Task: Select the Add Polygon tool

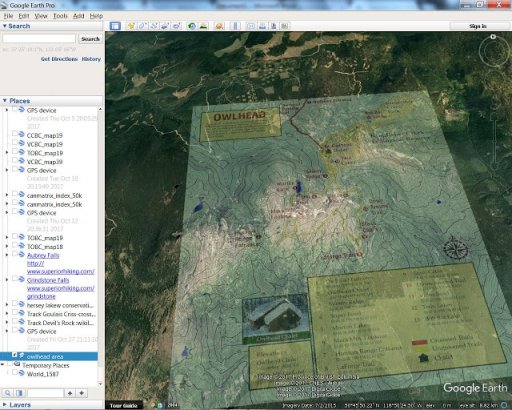Action: 142,26
